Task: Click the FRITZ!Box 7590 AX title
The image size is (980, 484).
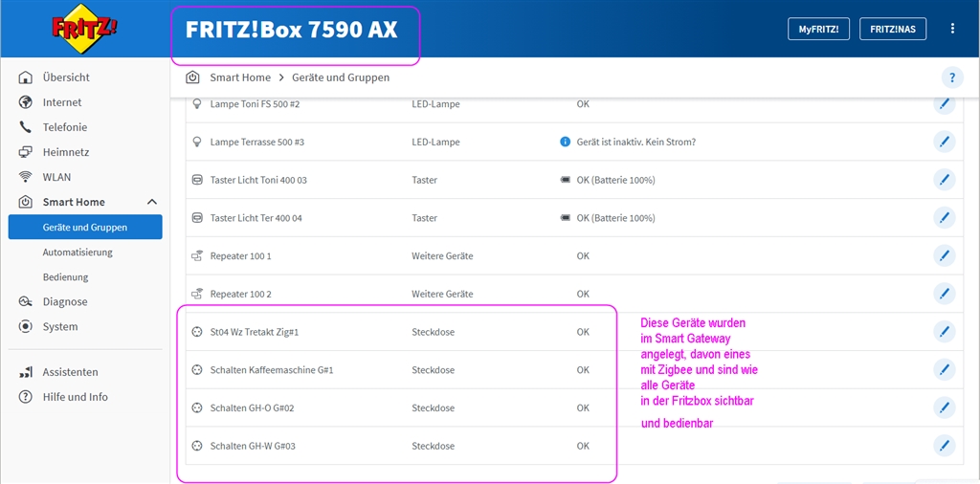Action: 291,30
